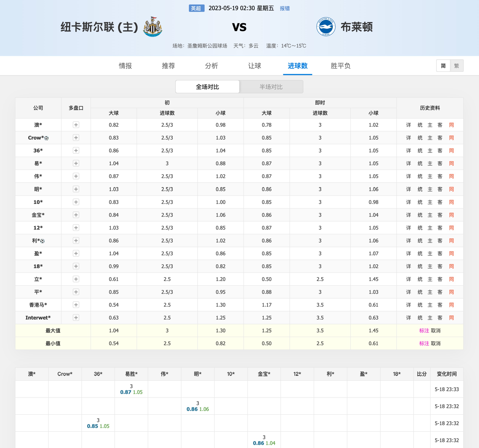Expand multi-handicap for 盈* row
The width and height of the screenshot is (479, 448).
[76, 253]
